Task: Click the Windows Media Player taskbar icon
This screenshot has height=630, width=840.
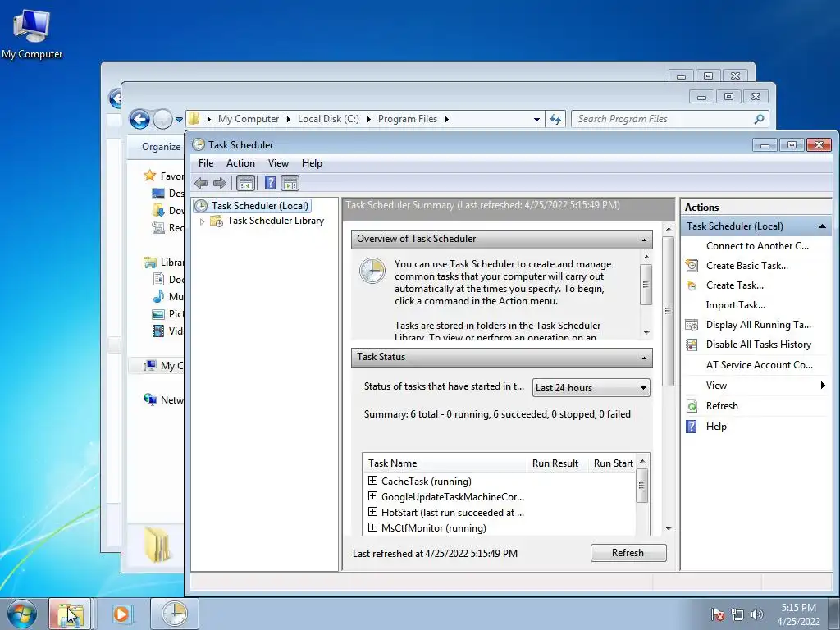Action: coord(121,614)
